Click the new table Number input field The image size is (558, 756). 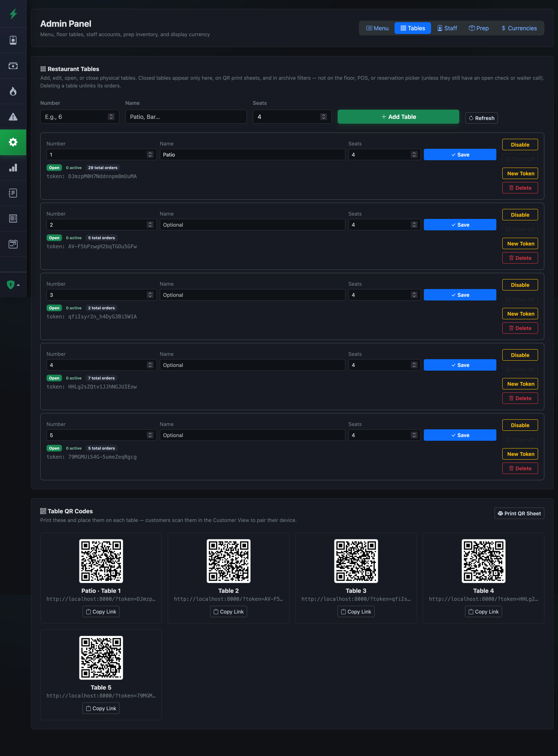[80, 116]
